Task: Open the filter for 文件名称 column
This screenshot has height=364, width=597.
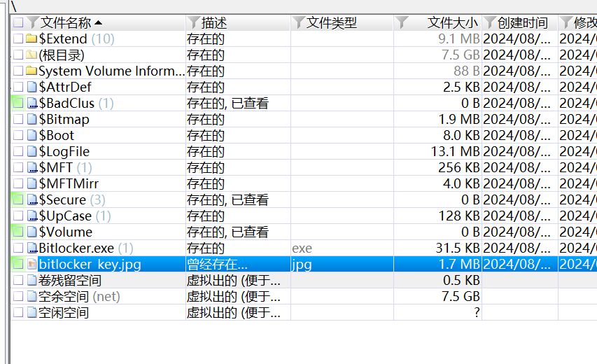Action: [33, 22]
